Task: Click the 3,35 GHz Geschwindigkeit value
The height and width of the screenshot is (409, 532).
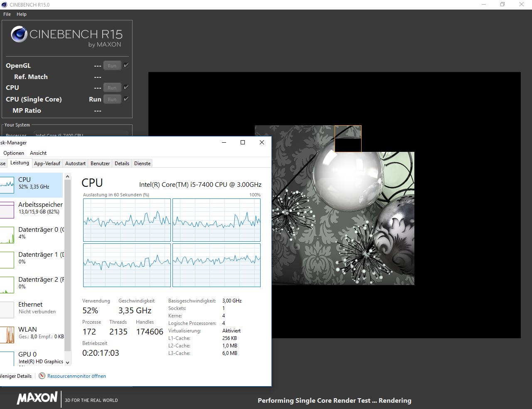Action: point(135,310)
